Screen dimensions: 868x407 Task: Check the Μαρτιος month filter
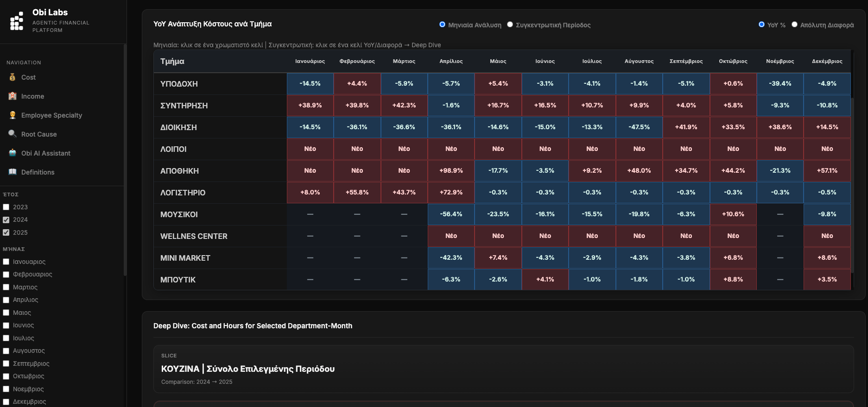pyautogui.click(x=6, y=287)
